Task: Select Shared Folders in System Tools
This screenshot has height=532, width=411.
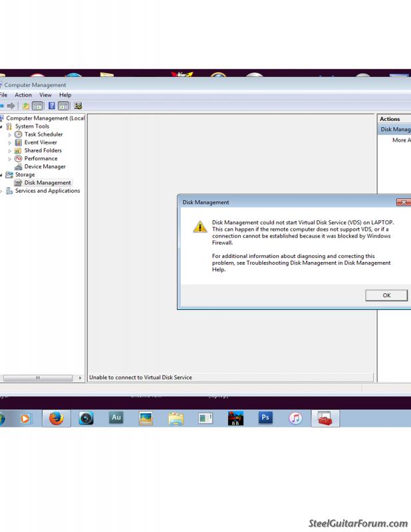Action: click(43, 150)
